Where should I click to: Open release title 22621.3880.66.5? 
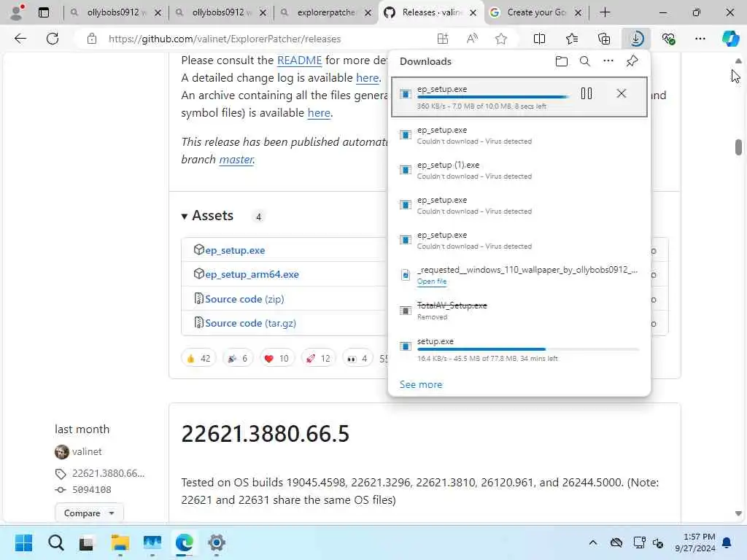tap(266, 433)
